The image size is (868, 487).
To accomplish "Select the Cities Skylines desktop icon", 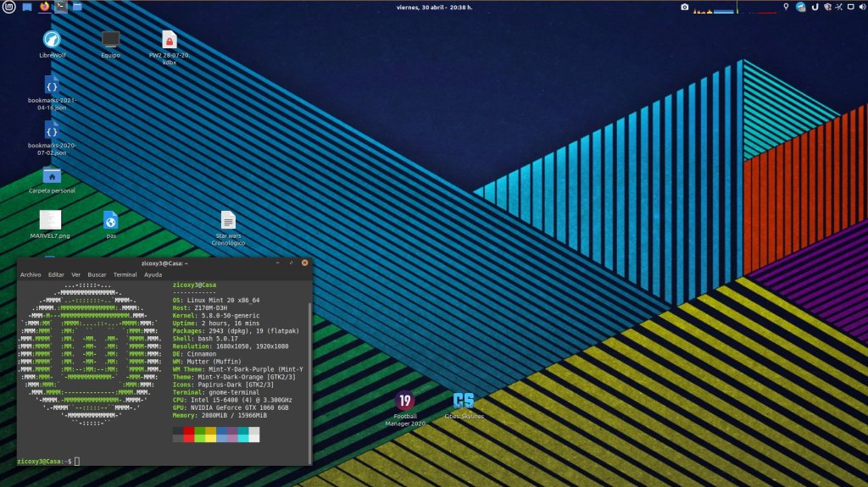I will pyautogui.click(x=463, y=401).
